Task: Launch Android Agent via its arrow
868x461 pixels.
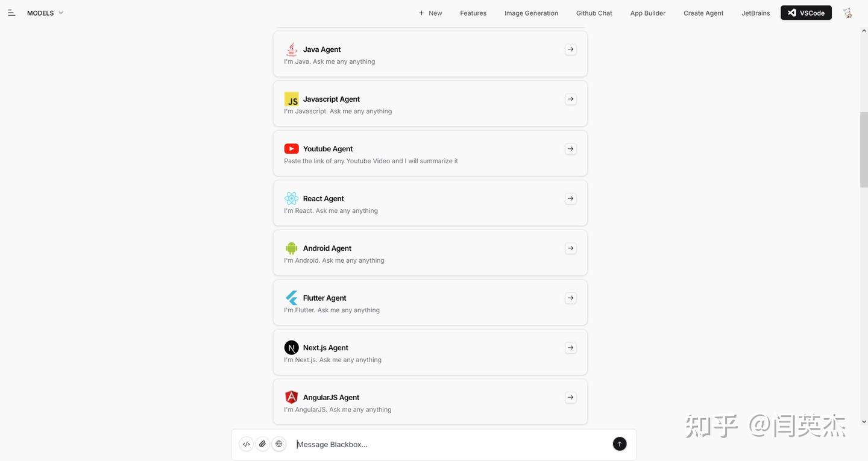Action: (570, 248)
